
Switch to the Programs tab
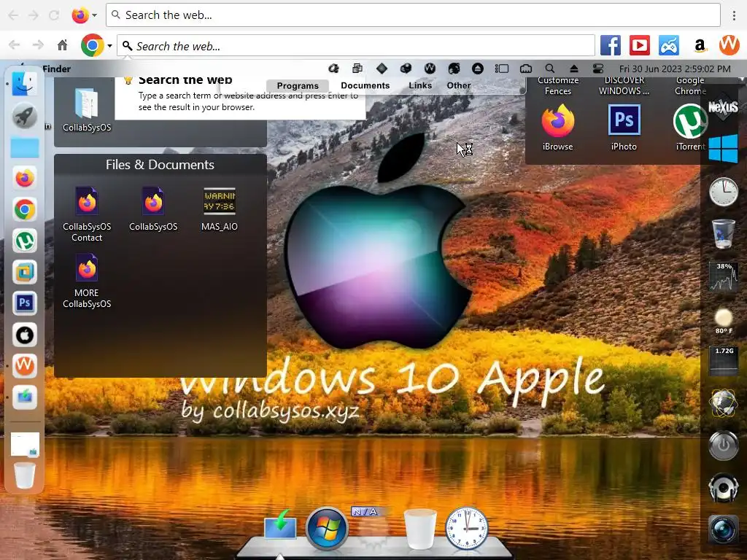(298, 86)
